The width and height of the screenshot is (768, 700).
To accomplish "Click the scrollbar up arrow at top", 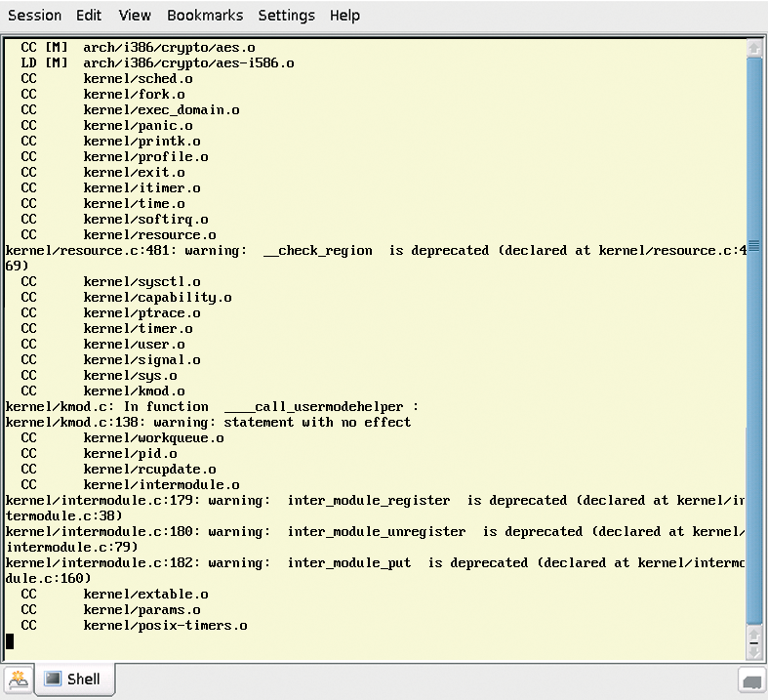I will pyautogui.click(x=753, y=48).
